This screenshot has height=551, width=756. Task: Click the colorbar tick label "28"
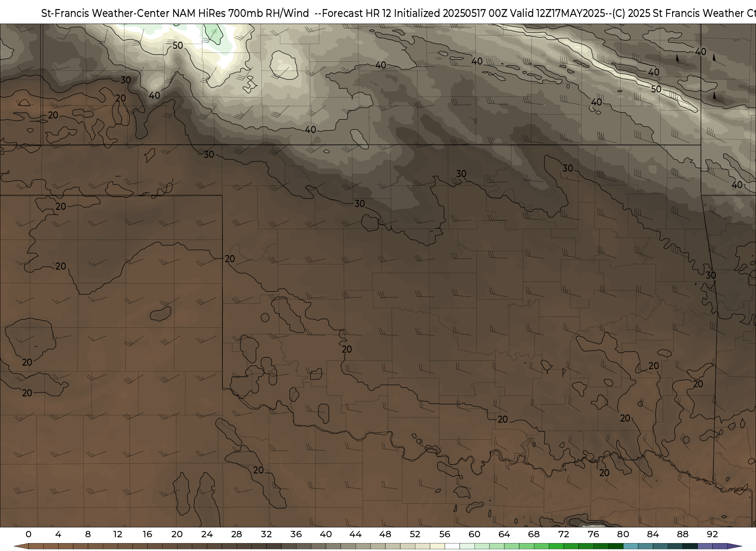(x=237, y=534)
